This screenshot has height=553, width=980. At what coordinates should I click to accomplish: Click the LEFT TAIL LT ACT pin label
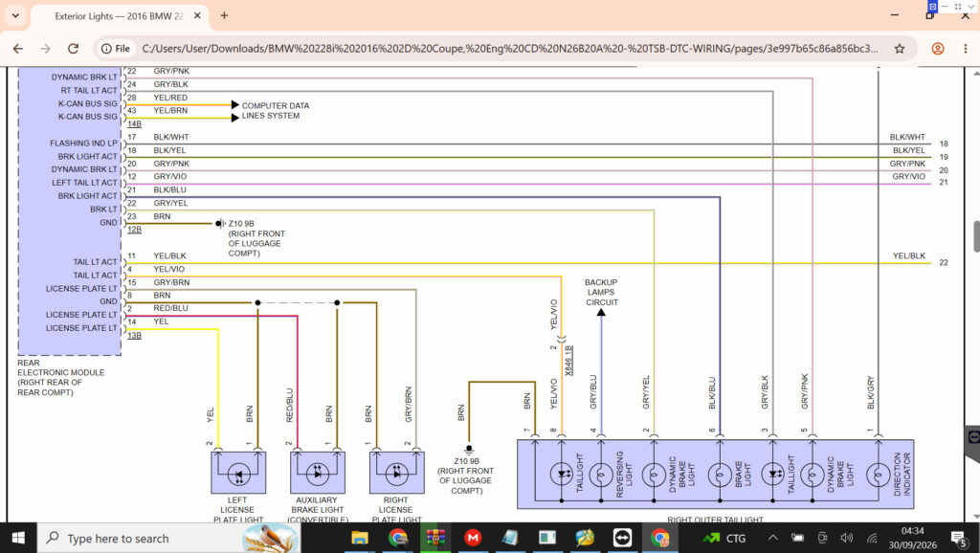[84, 183]
